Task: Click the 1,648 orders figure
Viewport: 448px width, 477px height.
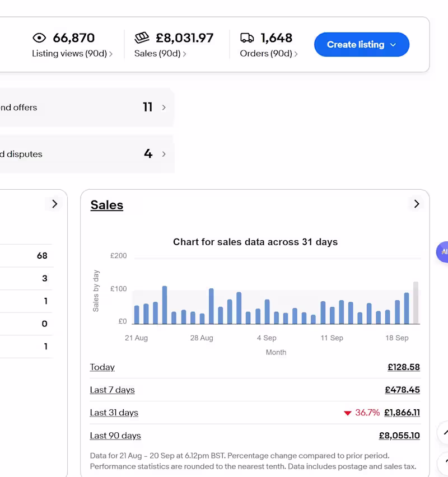Action: point(276,38)
